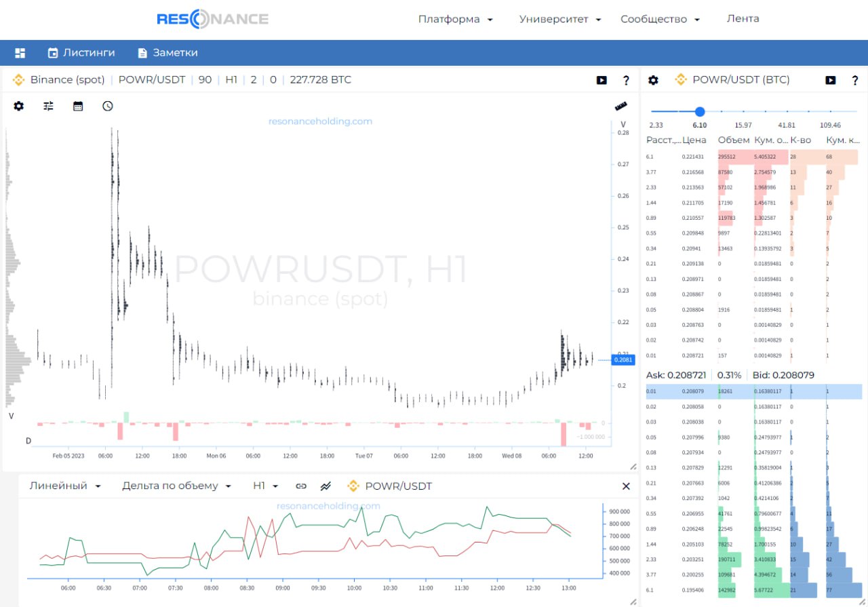Open the order book help question mark

tap(855, 80)
